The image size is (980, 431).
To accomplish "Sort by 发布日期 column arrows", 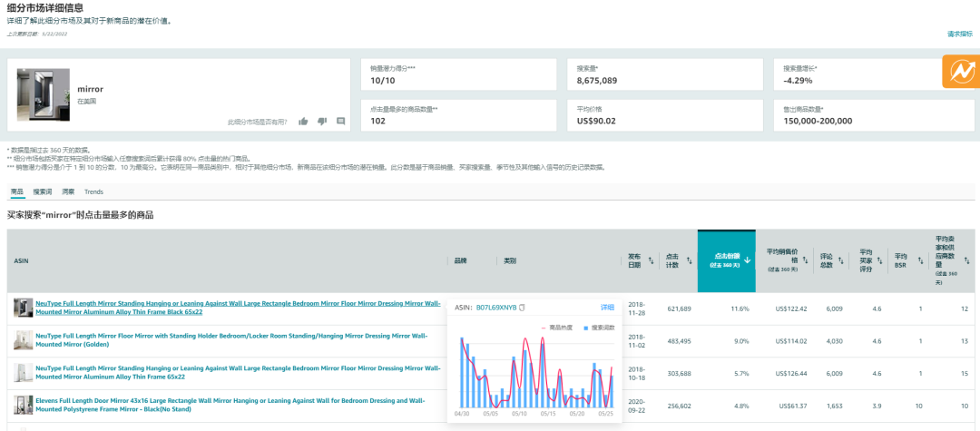I will [x=651, y=261].
